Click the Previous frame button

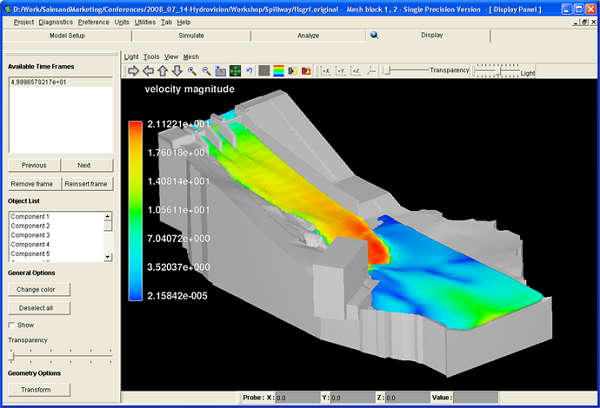[34, 165]
